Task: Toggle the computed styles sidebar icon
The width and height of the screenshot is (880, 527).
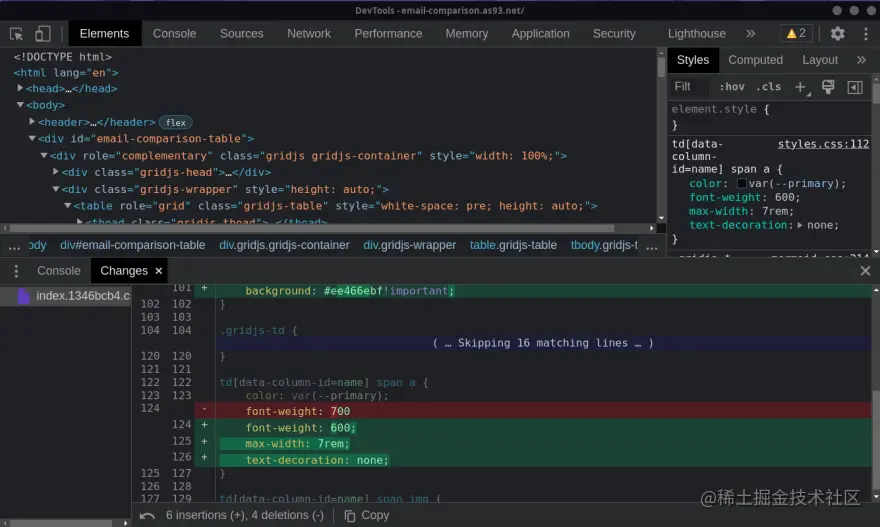Action: click(855, 87)
